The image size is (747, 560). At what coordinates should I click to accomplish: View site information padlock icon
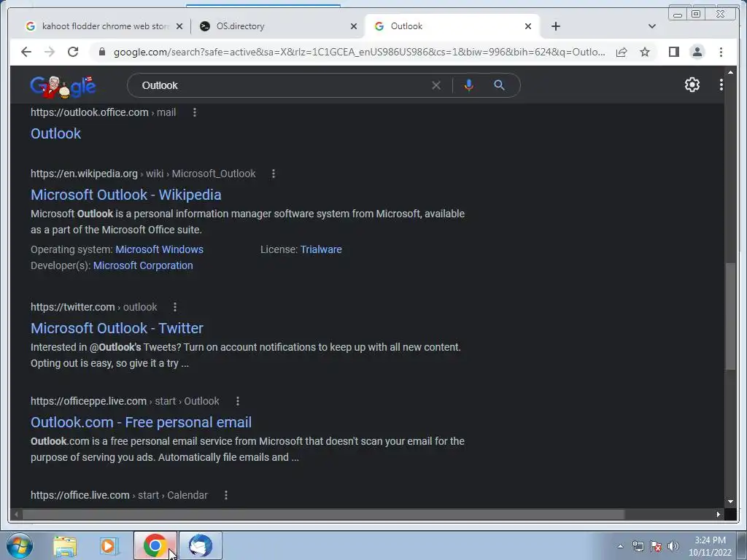point(101,52)
